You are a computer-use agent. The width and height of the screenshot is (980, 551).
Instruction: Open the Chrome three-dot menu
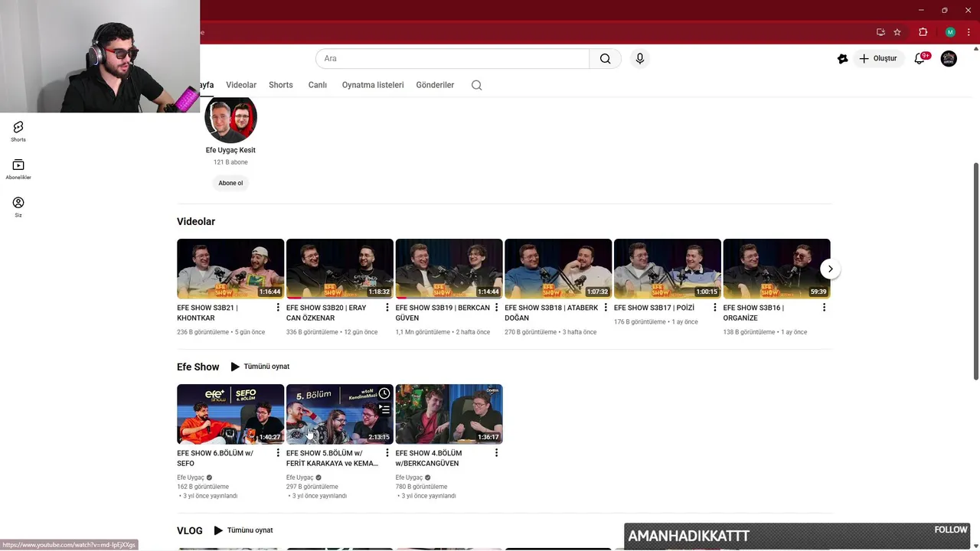tap(969, 32)
